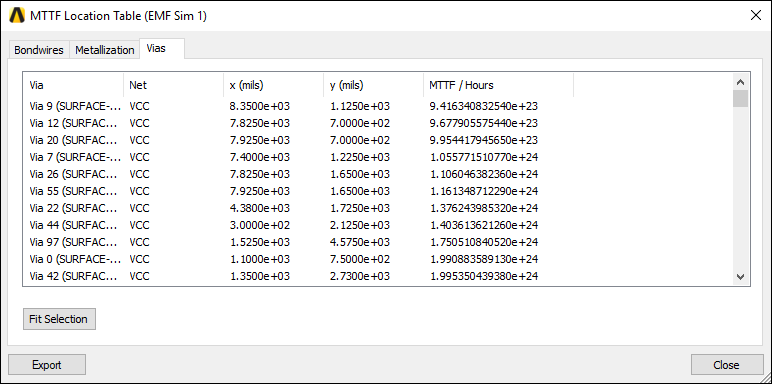Click the Export button

coord(47,365)
